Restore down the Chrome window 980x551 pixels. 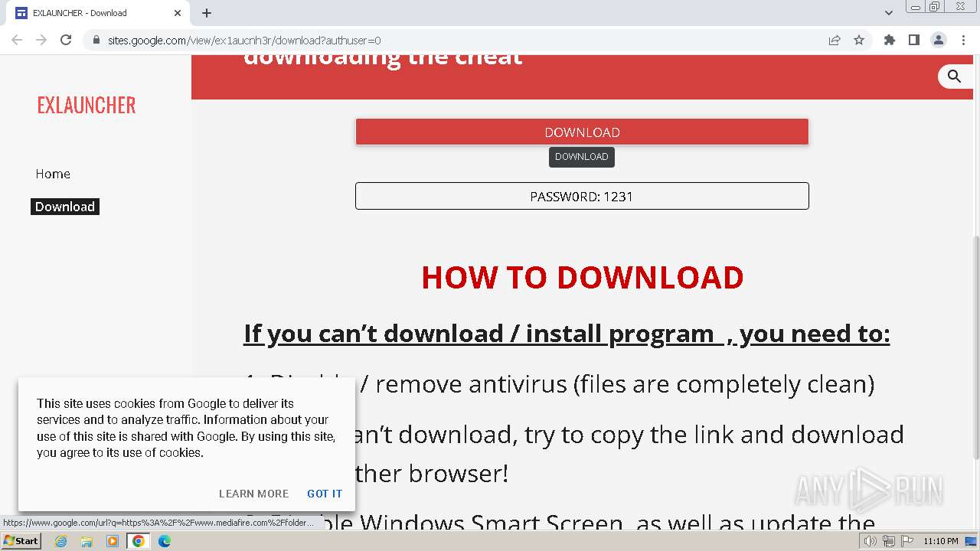click(935, 7)
